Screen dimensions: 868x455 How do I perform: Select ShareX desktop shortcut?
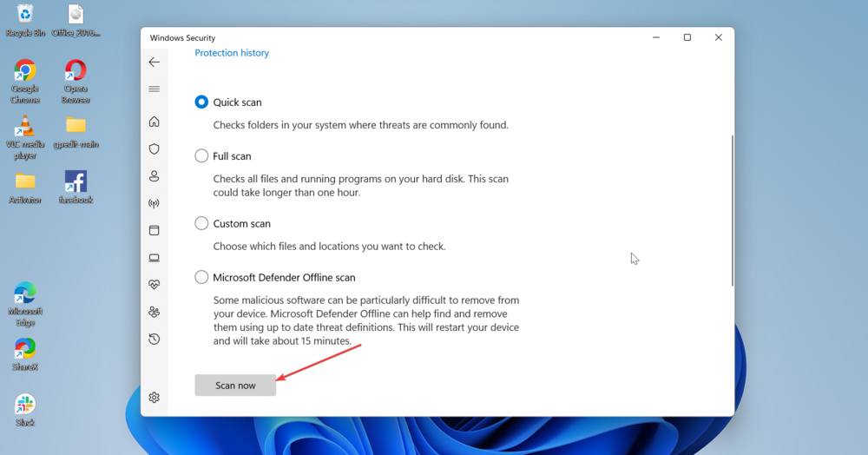(x=25, y=354)
